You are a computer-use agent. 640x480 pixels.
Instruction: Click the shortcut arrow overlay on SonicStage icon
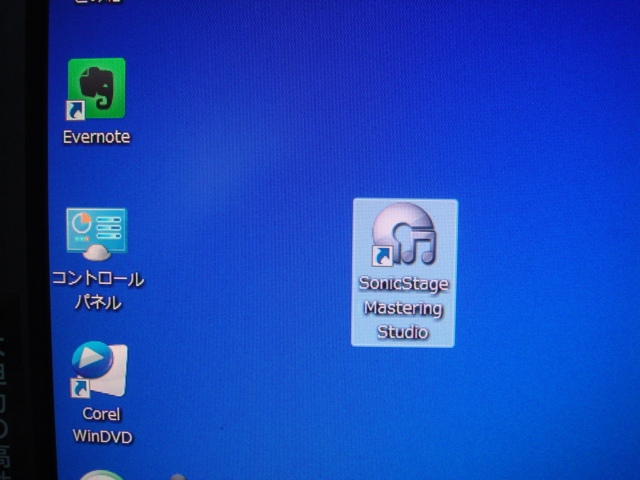point(381,256)
